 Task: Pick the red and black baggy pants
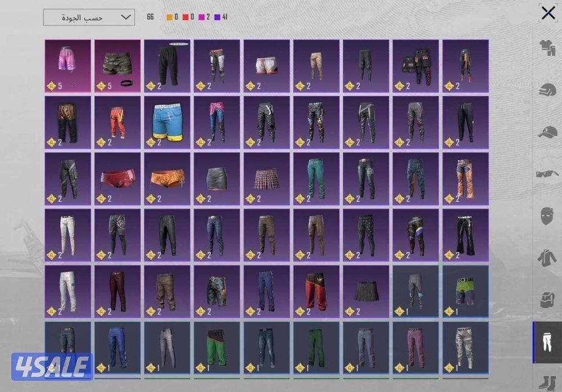[x=316, y=291]
